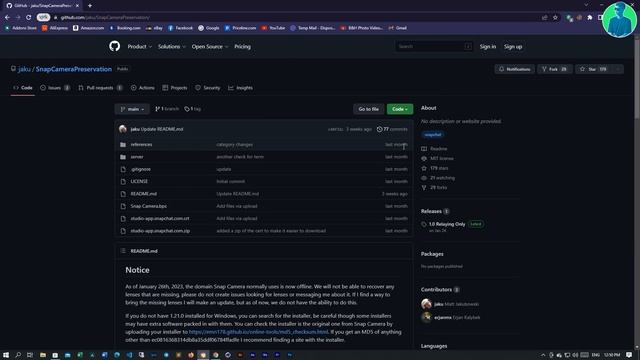Click the snapchat topic tag

pos(433,134)
